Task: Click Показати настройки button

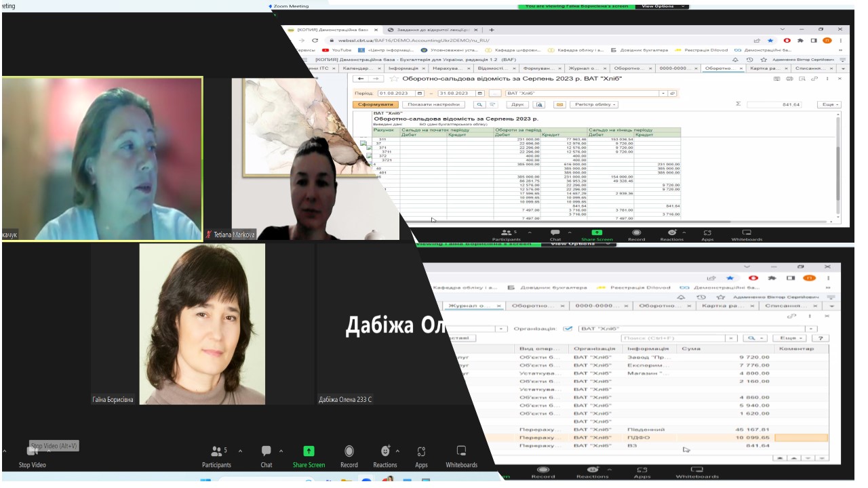Action: 433,104
